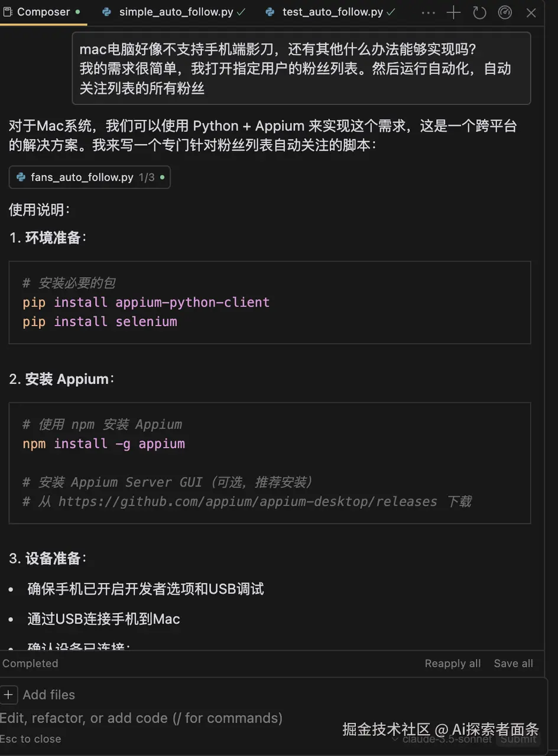Click the user message box at top
The width and height of the screenshot is (558, 756).
pos(301,68)
